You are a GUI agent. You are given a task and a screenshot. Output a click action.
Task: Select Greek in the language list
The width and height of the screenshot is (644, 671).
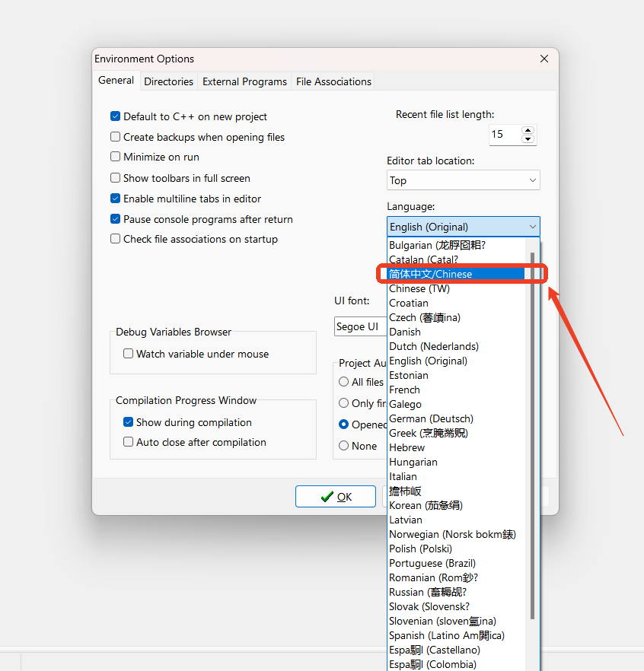click(456, 434)
